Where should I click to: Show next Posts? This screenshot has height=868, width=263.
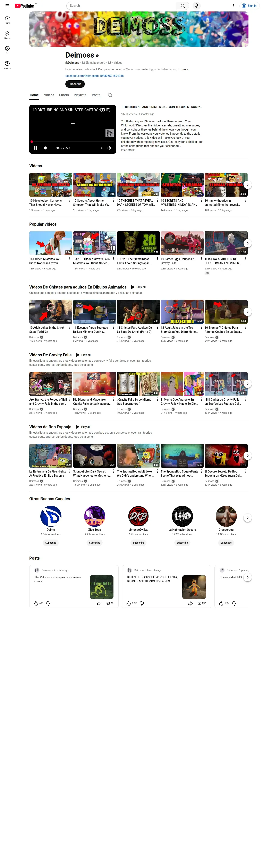247,577
